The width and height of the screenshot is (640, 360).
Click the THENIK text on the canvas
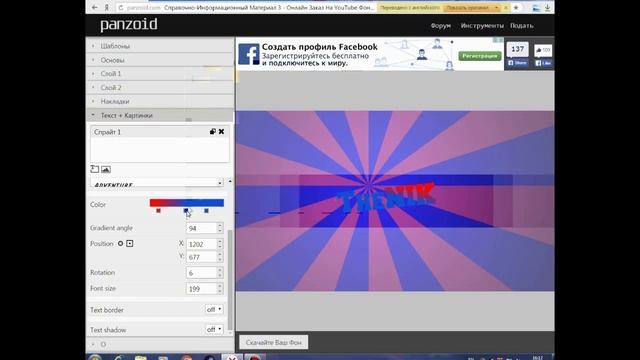click(x=386, y=199)
